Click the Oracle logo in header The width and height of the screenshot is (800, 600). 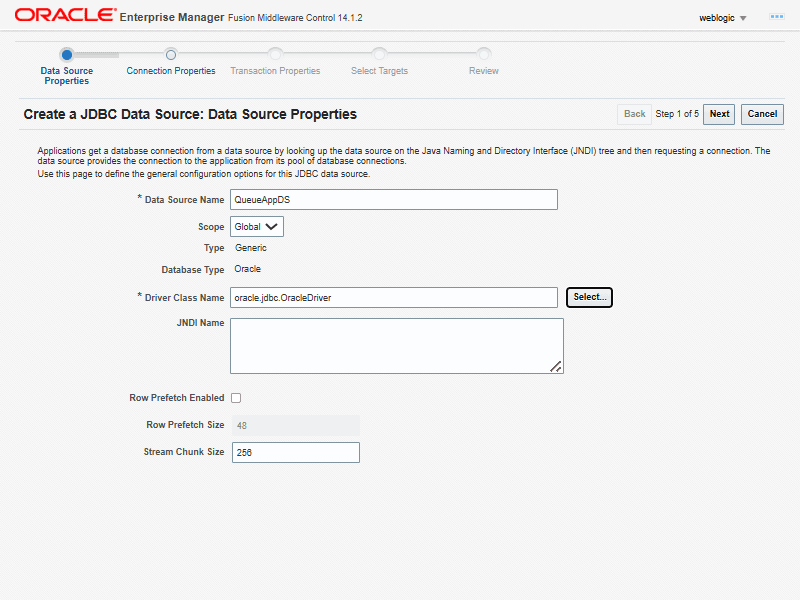pos(62,16)
